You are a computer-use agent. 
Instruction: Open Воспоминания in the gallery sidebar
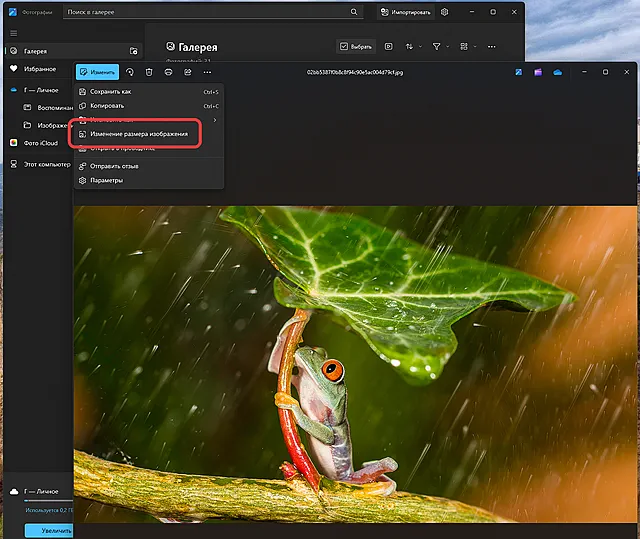(47, 108)
